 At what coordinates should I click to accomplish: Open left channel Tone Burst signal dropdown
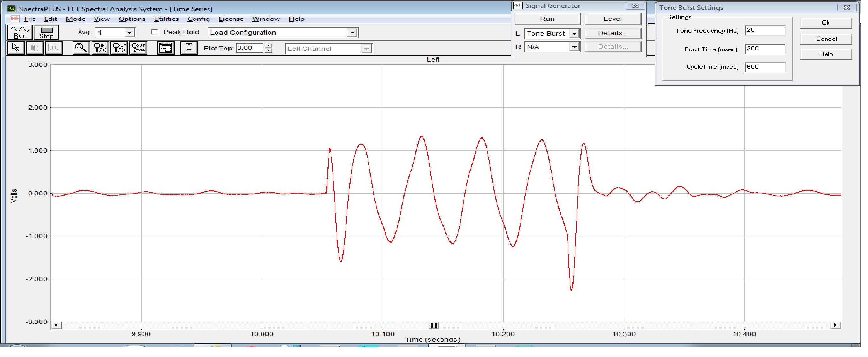[574, 34]
